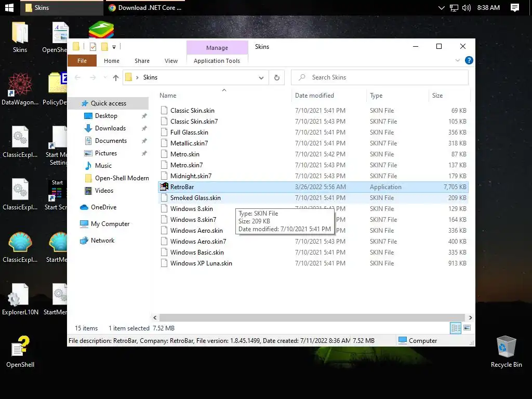
Task: Click the Refresh button in address bar
Action: pos(277,78)
